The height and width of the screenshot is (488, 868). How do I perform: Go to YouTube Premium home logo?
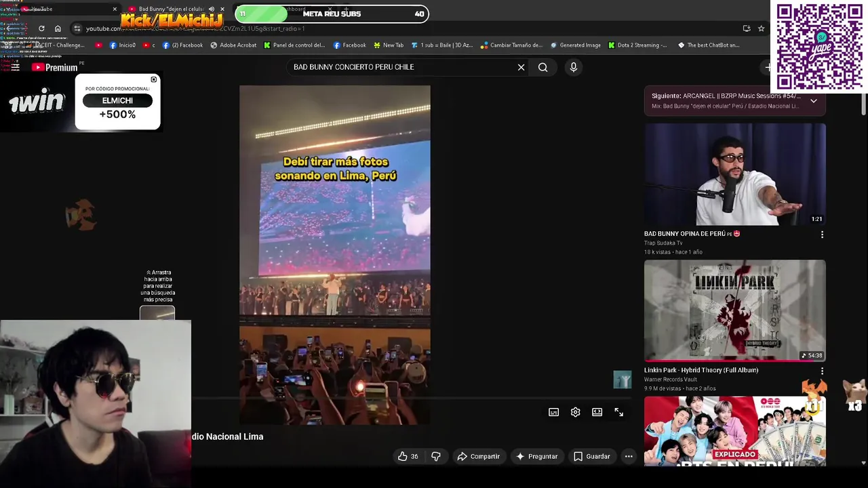click(x=54, y=67)
